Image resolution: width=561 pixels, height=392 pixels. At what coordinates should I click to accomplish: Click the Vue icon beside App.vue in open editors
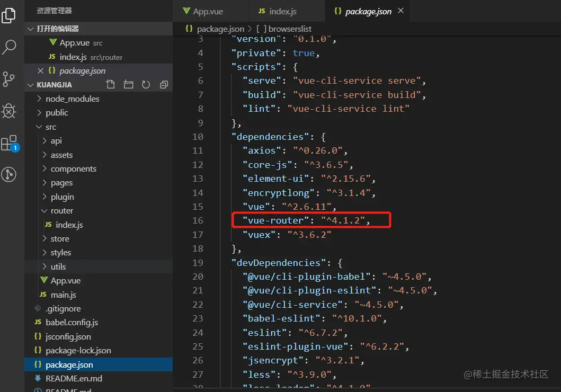[53, 42]
